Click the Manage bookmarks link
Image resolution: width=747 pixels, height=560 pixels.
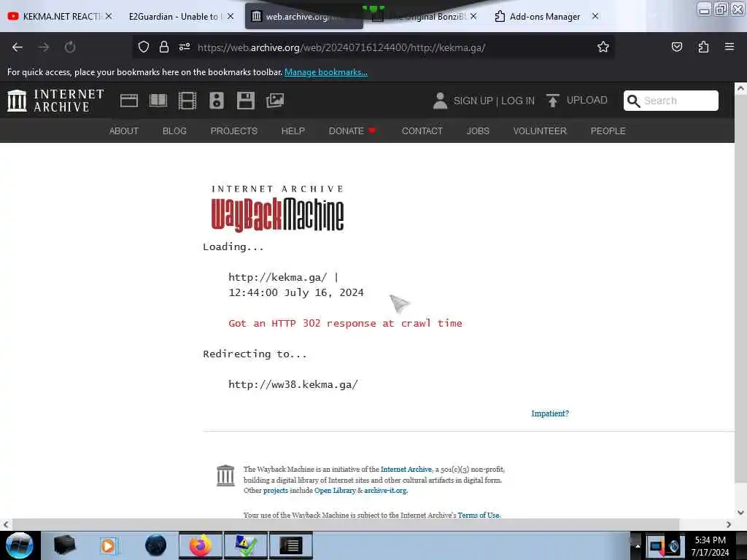[326, 72]
